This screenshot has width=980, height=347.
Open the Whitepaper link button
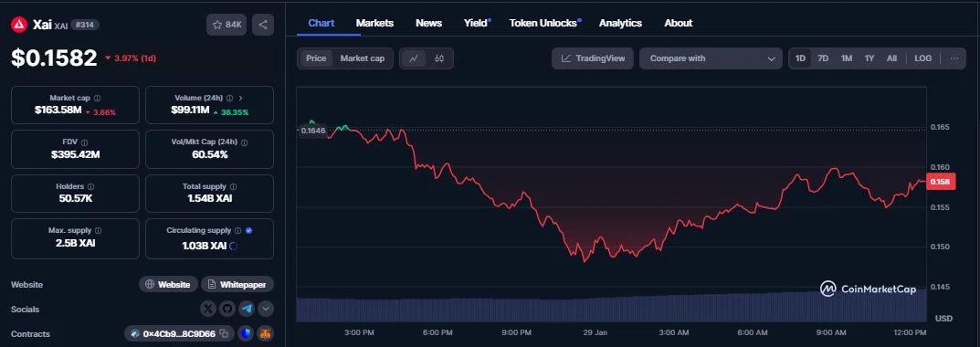pyautogui.click(x=237, y=285)
